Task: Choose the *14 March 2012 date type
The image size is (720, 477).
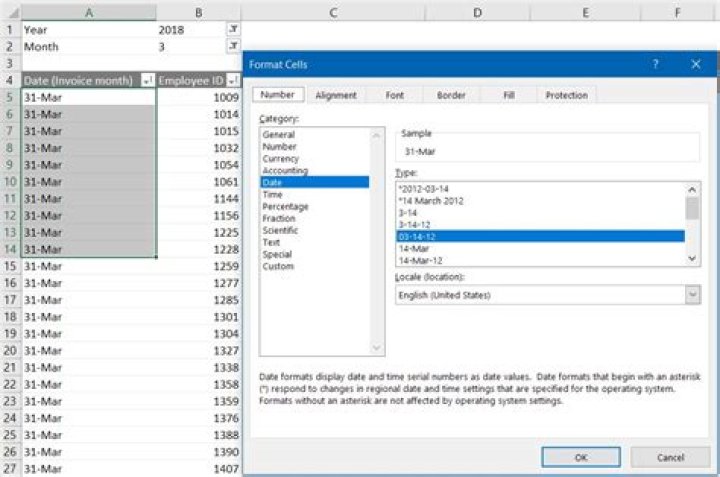Action: point(540,201)
